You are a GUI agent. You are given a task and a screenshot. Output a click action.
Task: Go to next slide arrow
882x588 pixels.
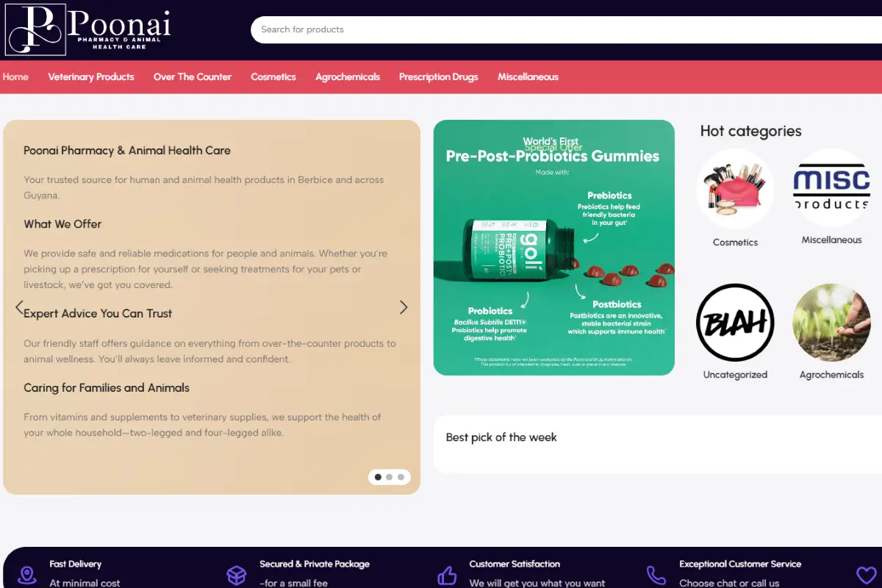pos(404,307)
